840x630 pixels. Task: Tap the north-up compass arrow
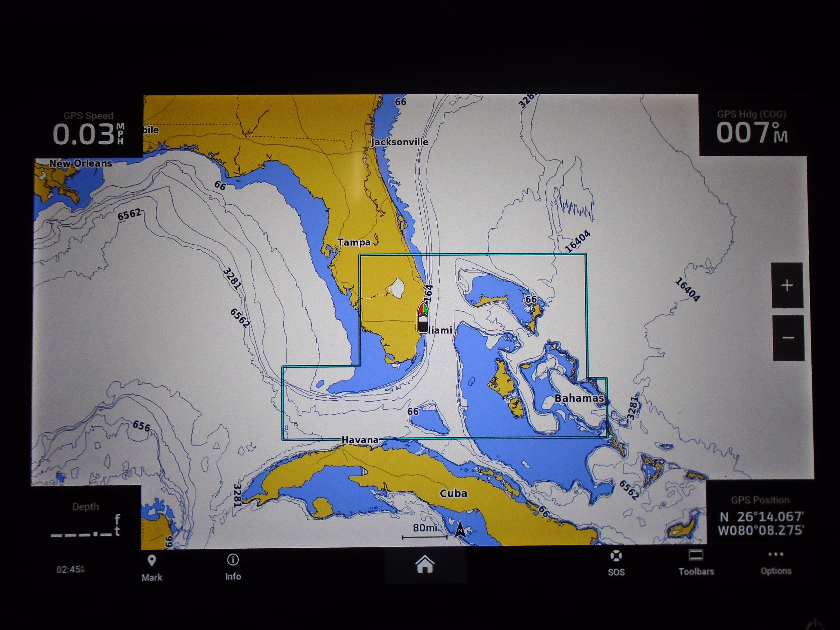[460, 529]
